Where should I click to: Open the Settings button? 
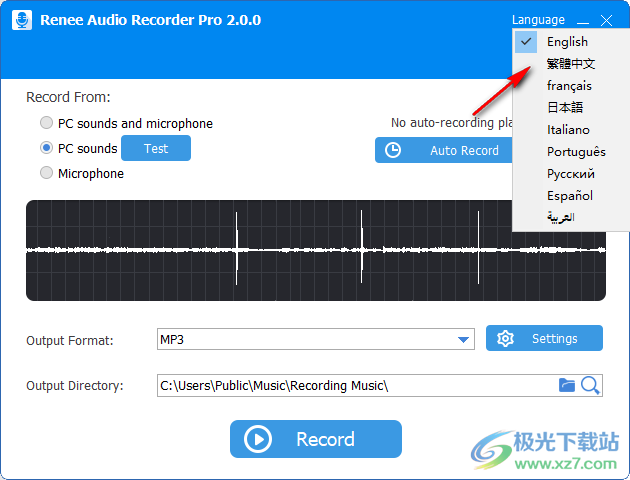(x=544, y=338)
